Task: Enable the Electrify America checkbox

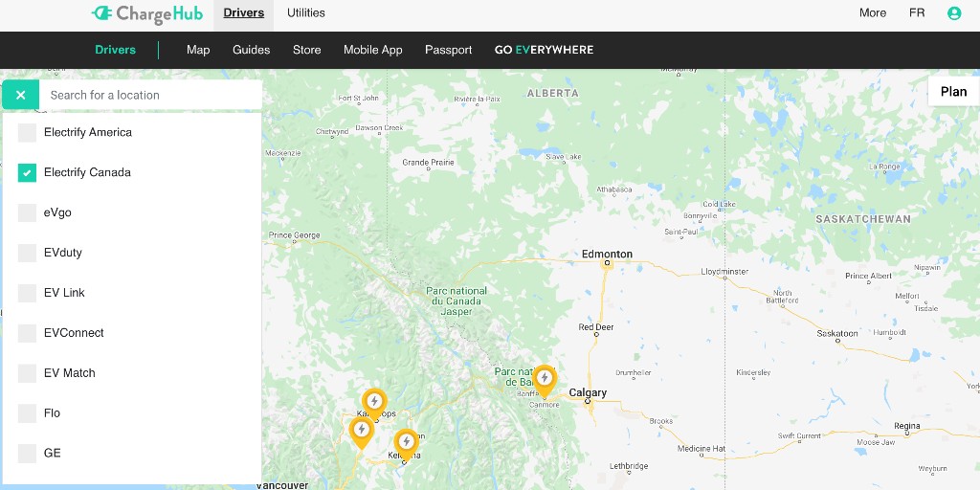Action: click(27, 132)
